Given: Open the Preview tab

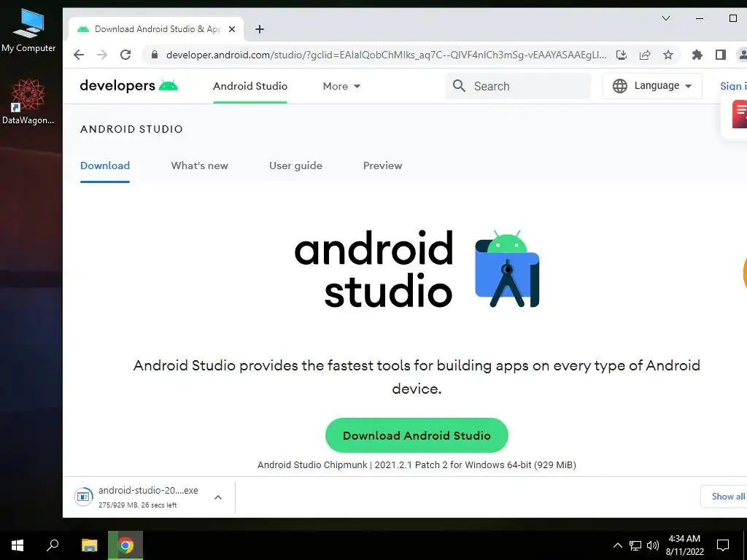Looking at the screenshot, I should click(382, 166).
